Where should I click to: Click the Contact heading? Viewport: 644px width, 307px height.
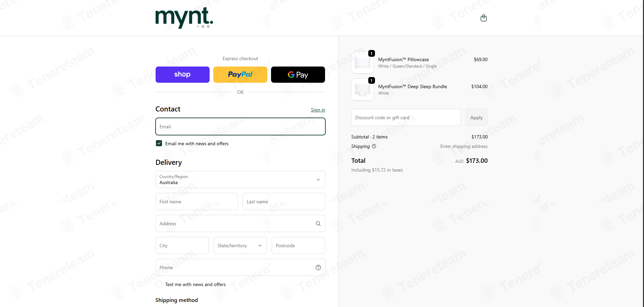168,109
